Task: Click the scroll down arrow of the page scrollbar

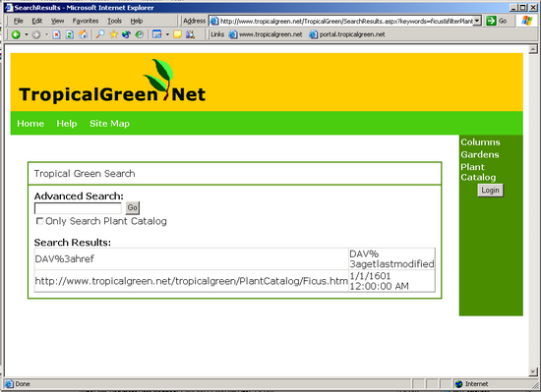Action: pos(533,371)
